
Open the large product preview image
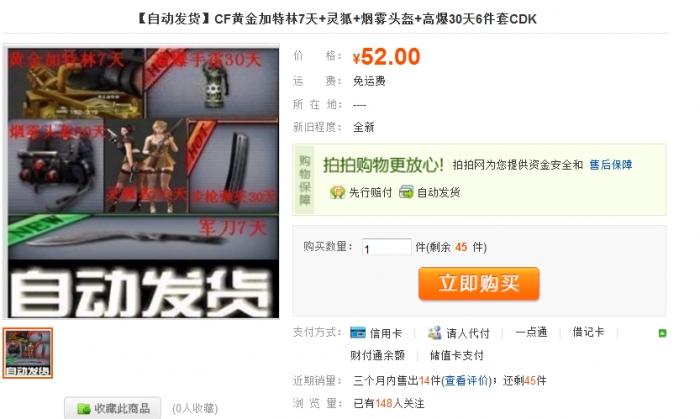point(143,183)
